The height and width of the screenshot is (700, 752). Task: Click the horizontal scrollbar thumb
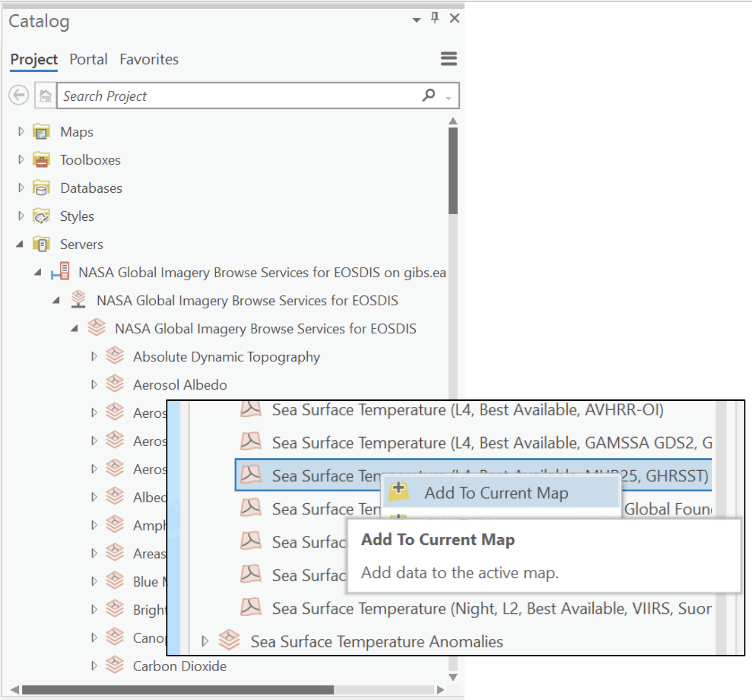point(178,689)
